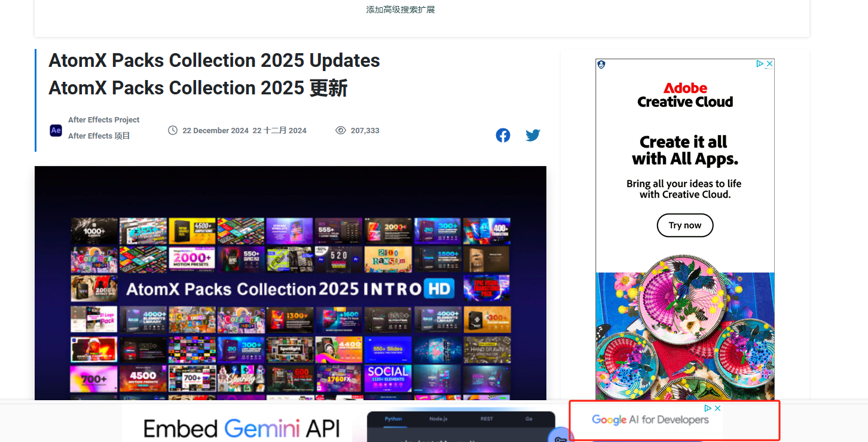Image resolution: width=868 pixels, height=442 pixels.
Task: Click the 'AtomX Packs Collection 2025 Updates' title
Action: click(214, 60)
